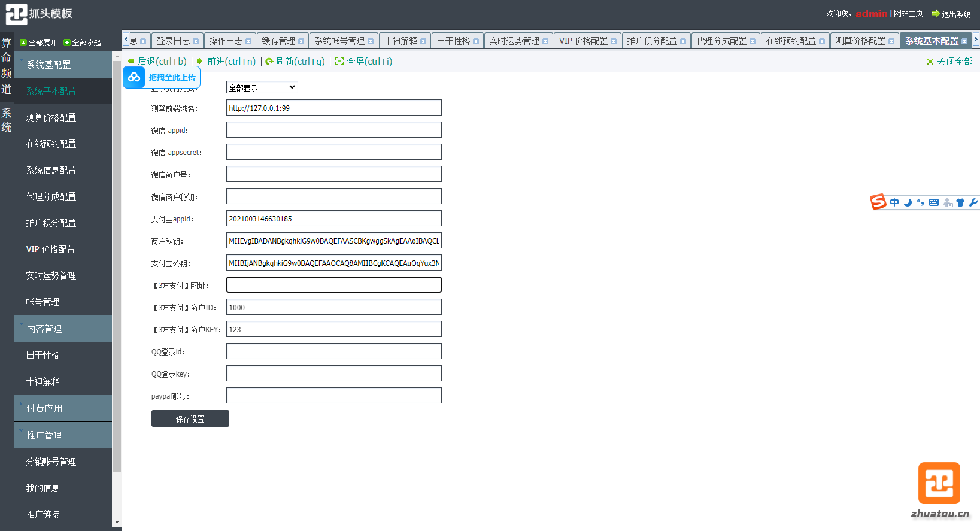Click the 全屏 fullscreen icon
The image size is (980, 531).
(339, 62)
